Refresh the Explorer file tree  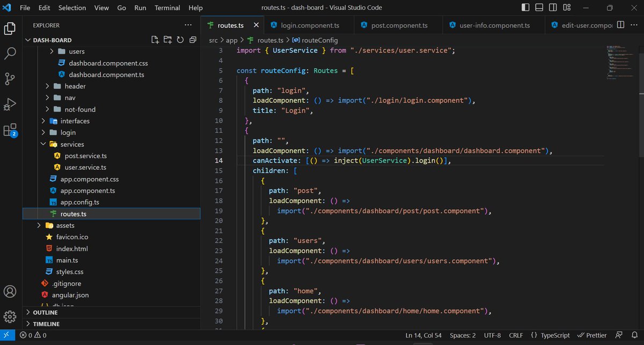pyautogui.click(x=180, y=40)
